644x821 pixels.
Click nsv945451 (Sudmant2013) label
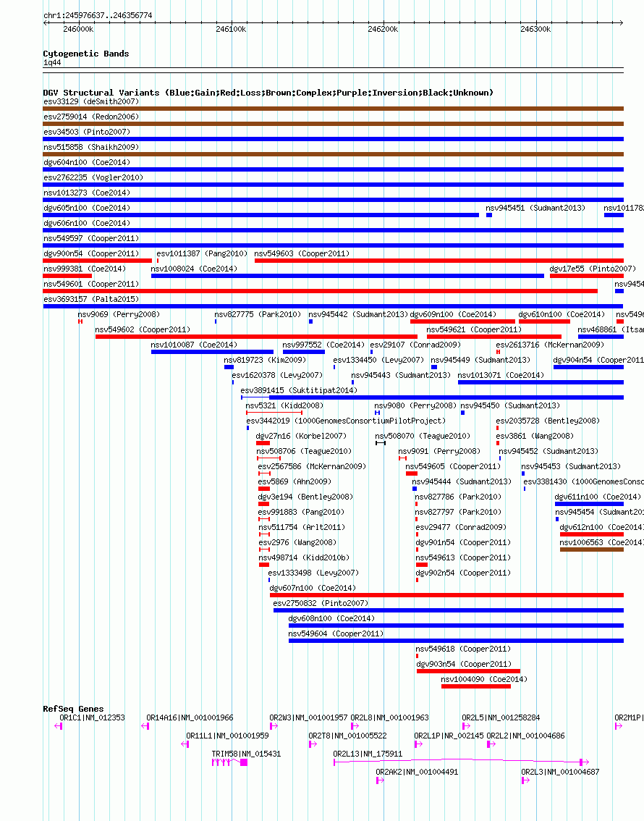pos(535,208)
